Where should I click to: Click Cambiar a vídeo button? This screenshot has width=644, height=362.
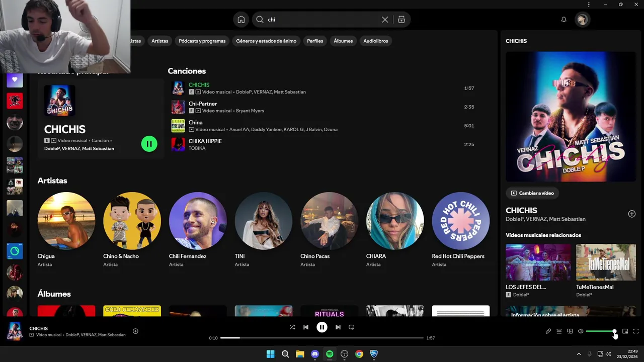[532, 193]
